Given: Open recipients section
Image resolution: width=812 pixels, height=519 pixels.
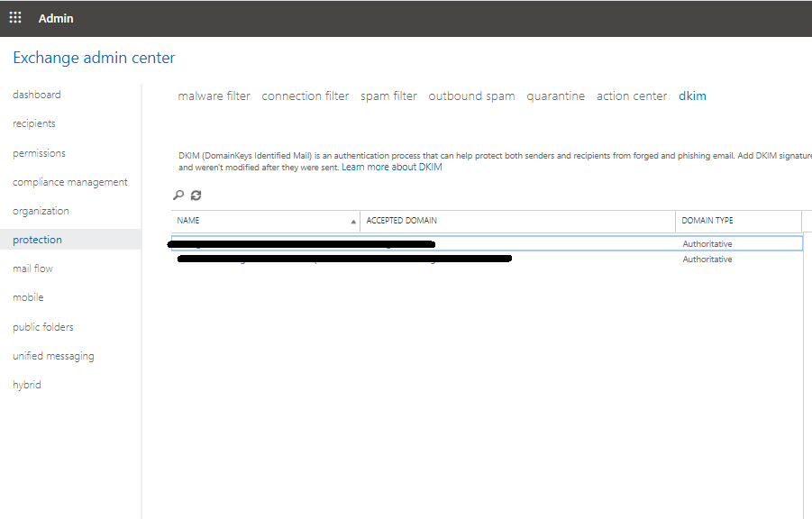Looking at the screenshot, I should pos(34,123).
